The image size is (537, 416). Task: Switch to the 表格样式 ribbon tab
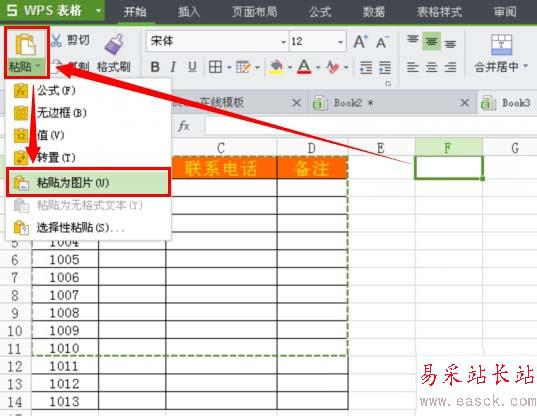439,12
